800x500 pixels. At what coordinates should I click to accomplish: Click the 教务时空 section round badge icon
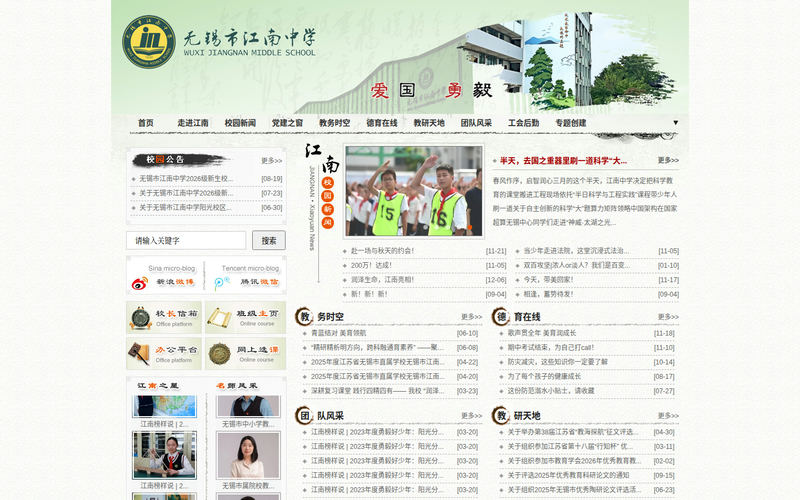tap(305, 317)
